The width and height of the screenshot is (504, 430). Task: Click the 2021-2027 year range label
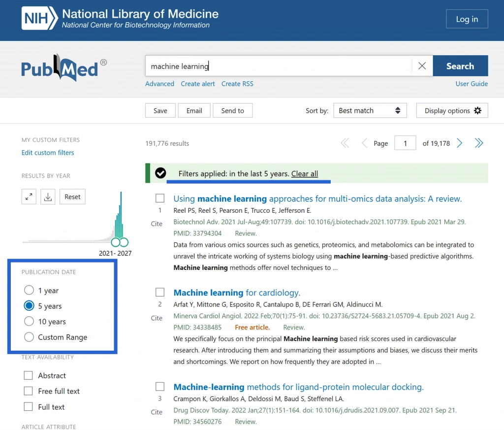coord(115,253)
